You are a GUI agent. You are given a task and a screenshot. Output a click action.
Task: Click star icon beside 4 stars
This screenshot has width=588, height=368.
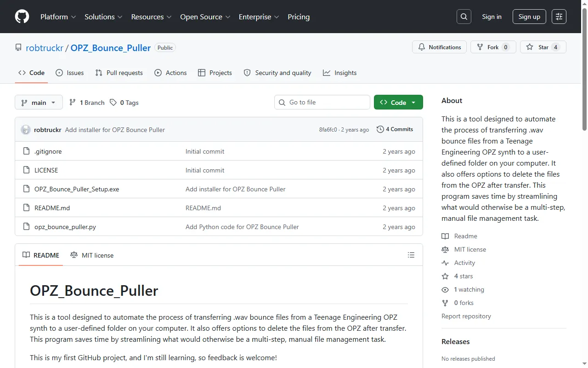coord(445,276)
